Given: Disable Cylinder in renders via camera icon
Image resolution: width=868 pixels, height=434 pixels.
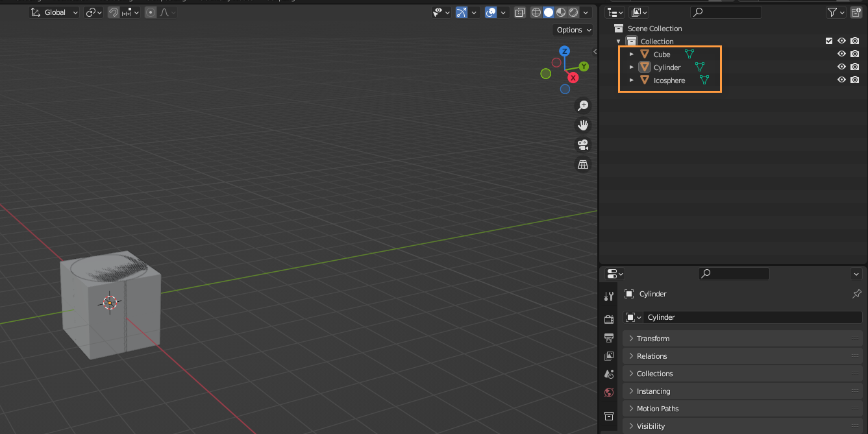Looking at the screenshot, I should click(x=855, y=67).
